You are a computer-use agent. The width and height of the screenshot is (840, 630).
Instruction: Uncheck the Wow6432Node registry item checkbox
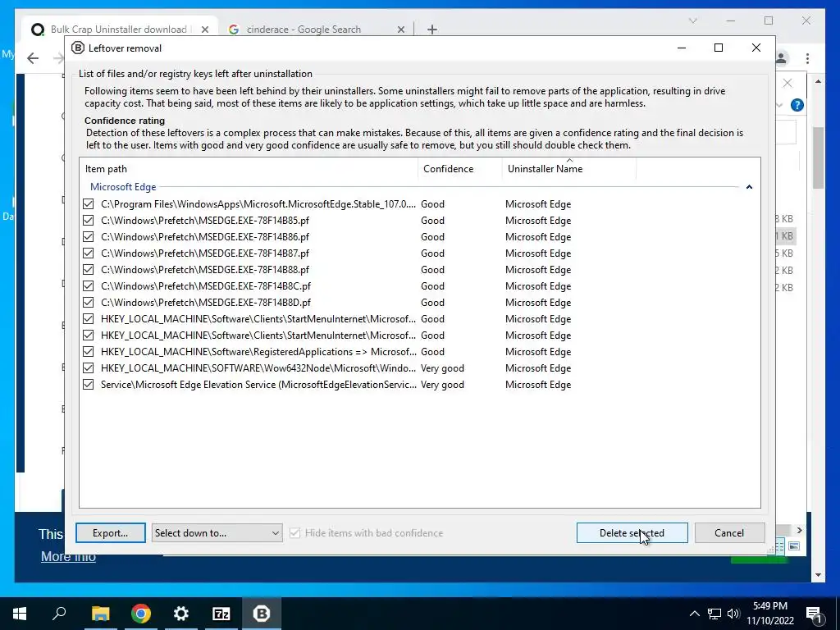click(x=89, y=368)
